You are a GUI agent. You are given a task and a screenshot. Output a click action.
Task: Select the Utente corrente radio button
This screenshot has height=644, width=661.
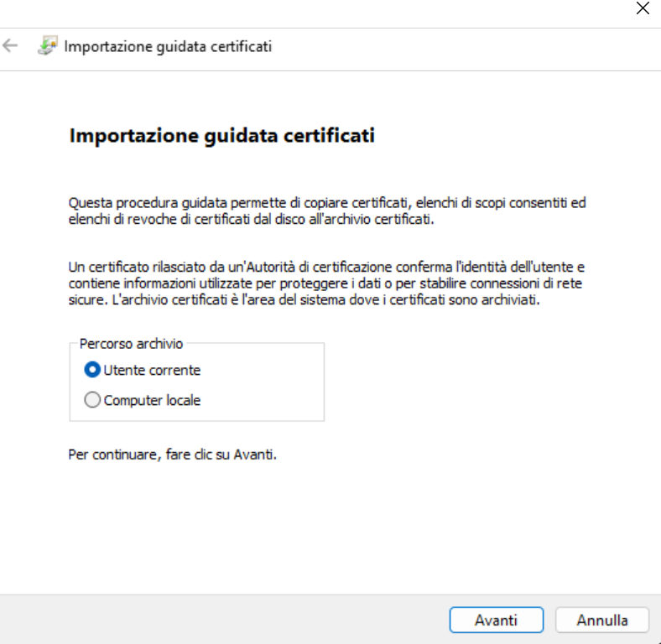[x=92, y=370]
